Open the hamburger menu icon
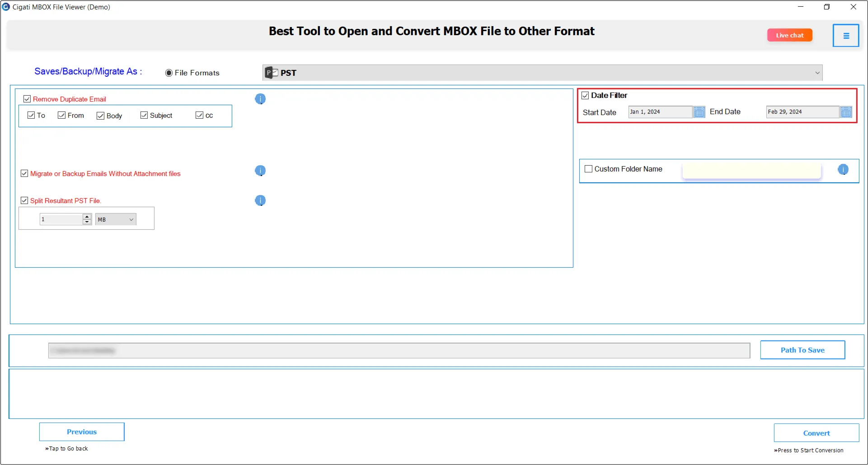The width and height of the screenshot is (868, 465). coord(846,36)
